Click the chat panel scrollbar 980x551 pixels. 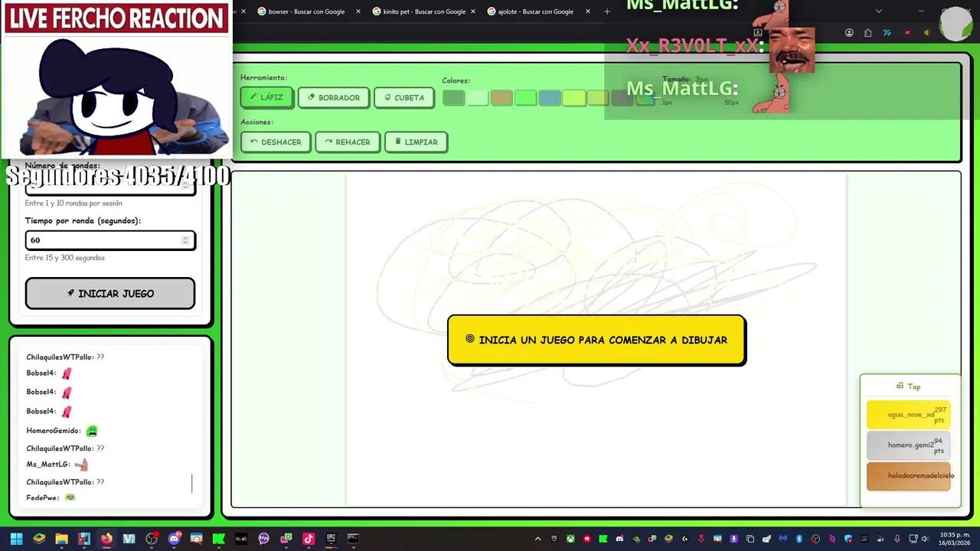pos(192,483)
